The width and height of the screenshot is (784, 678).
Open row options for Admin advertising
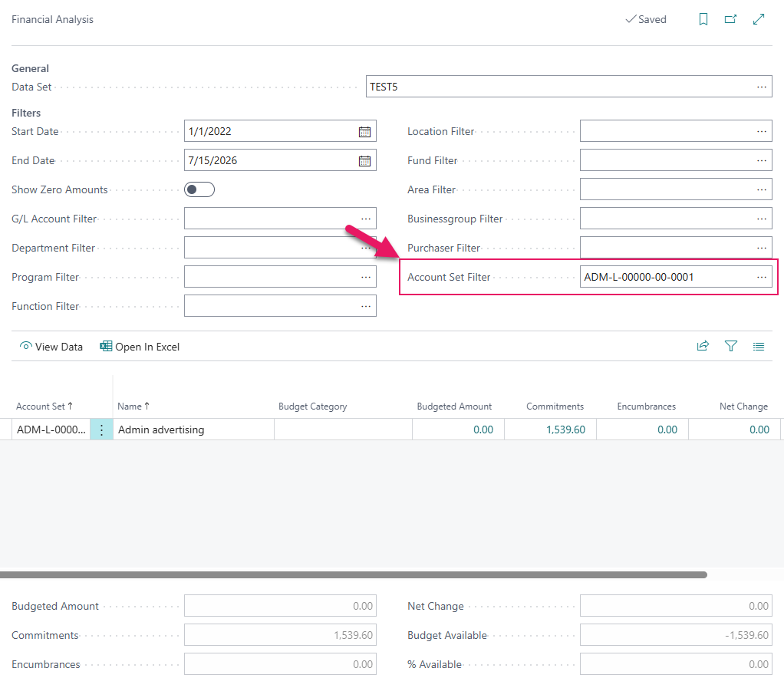(x=101, y=430)
